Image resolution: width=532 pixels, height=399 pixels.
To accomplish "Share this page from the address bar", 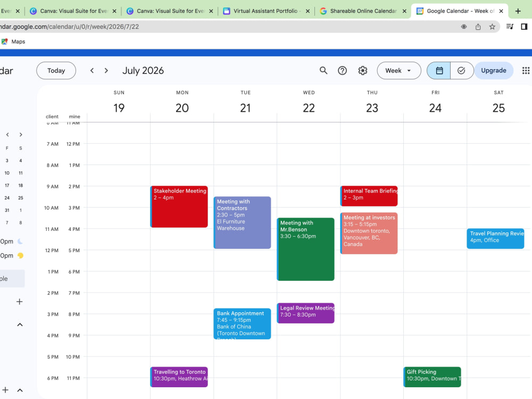I will tap(478, 27).
